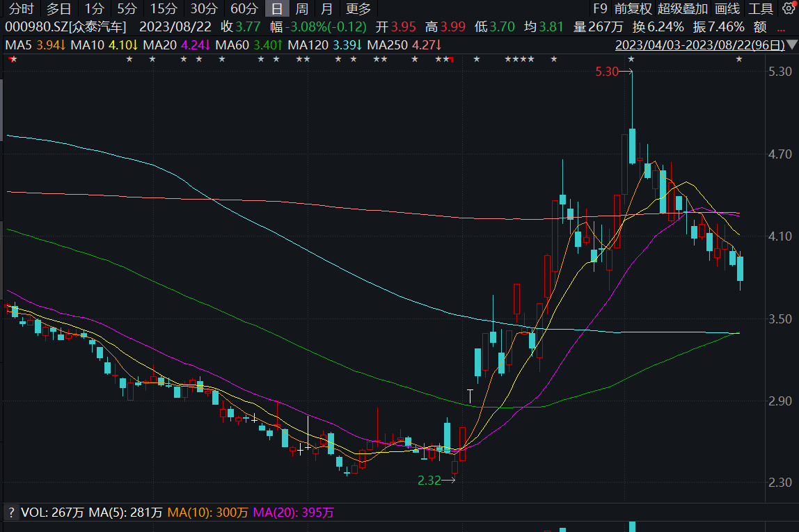
Task: Click the 5.30 high price label
Action: [606, 72]
